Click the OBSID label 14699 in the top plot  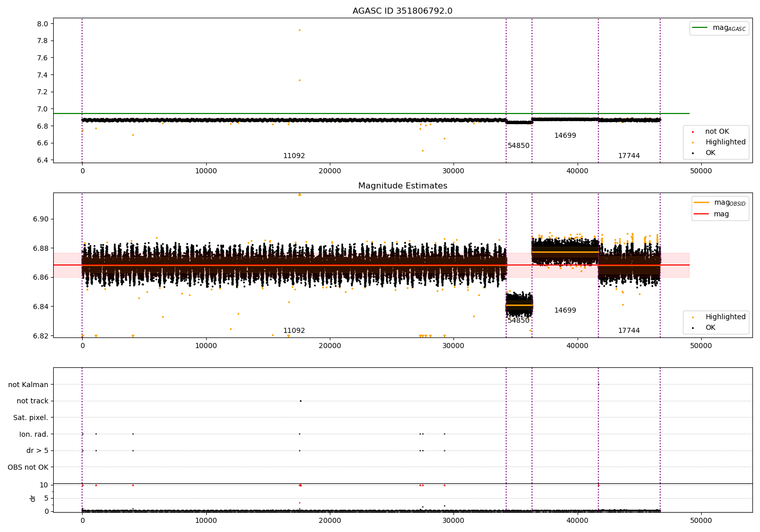coord(565,135)
